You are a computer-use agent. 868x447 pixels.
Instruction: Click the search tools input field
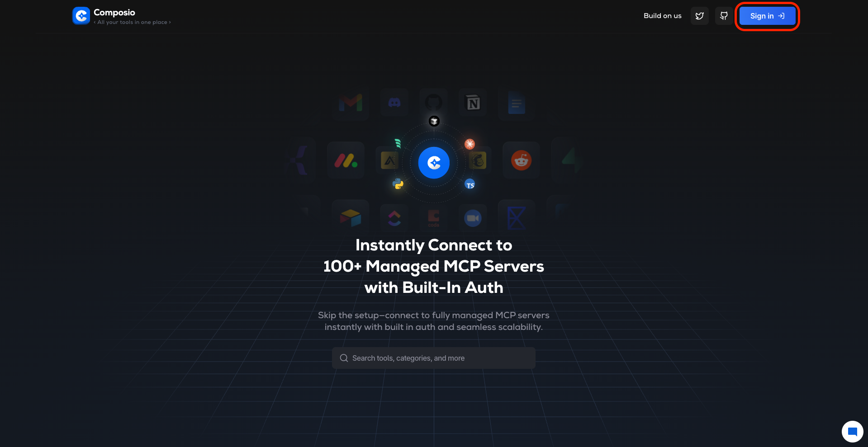point(433,358)
